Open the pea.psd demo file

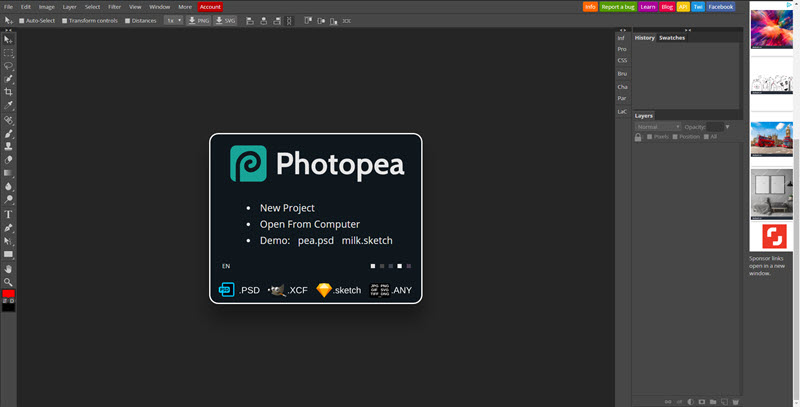point(316,241)
